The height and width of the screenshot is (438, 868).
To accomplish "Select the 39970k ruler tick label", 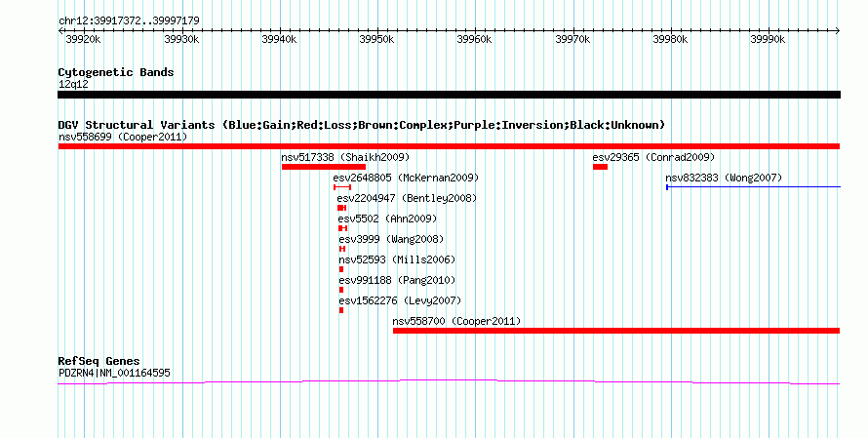I will click(572, 39).
